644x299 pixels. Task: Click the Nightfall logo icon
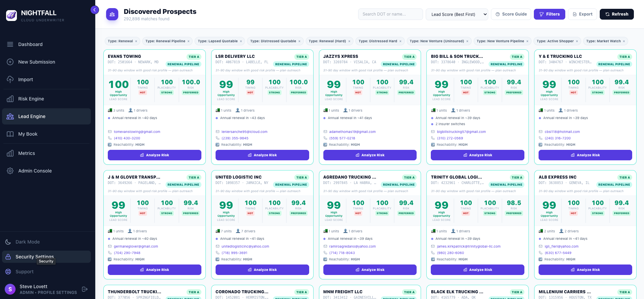pyautogui.click(x=11, y=15)
